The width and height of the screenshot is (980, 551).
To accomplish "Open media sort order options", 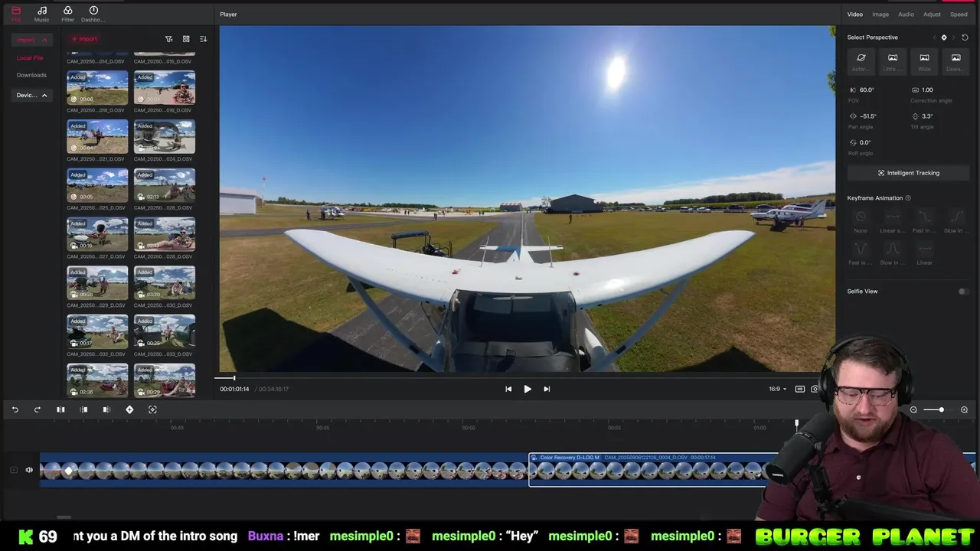I will [x=203, y=39].
